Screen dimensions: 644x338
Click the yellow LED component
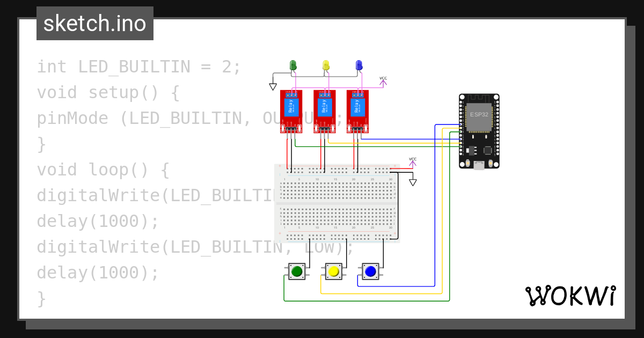pyautogui.click(x=326, y=65)
